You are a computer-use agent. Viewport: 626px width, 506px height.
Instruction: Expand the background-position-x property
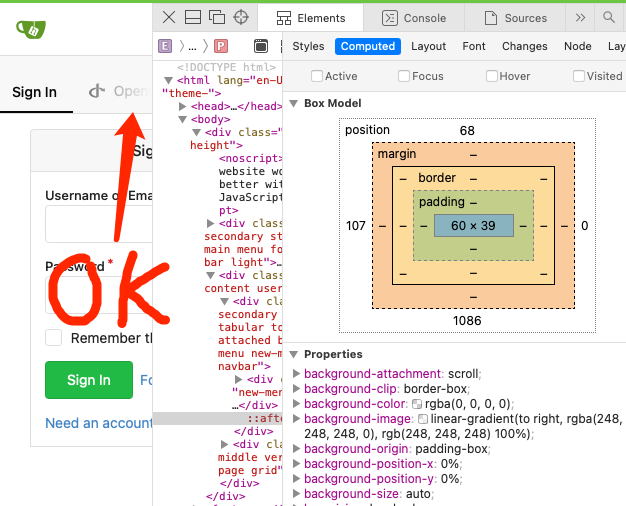(296, 464)
